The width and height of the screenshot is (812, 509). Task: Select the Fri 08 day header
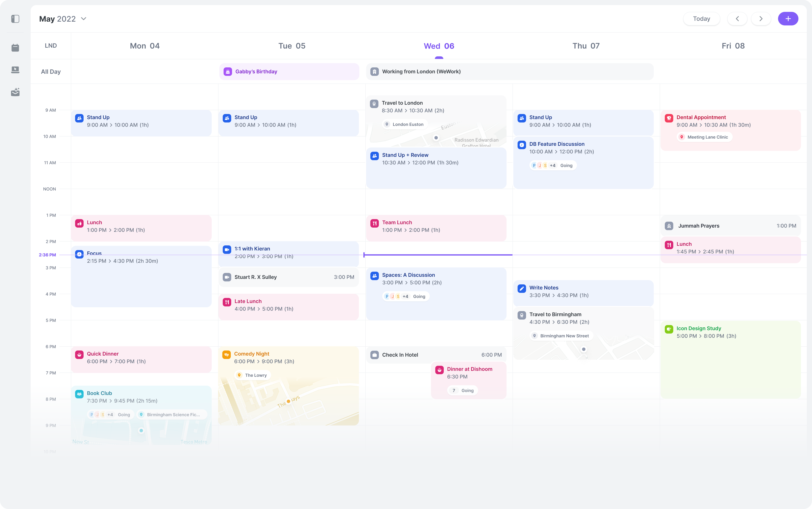733,46
